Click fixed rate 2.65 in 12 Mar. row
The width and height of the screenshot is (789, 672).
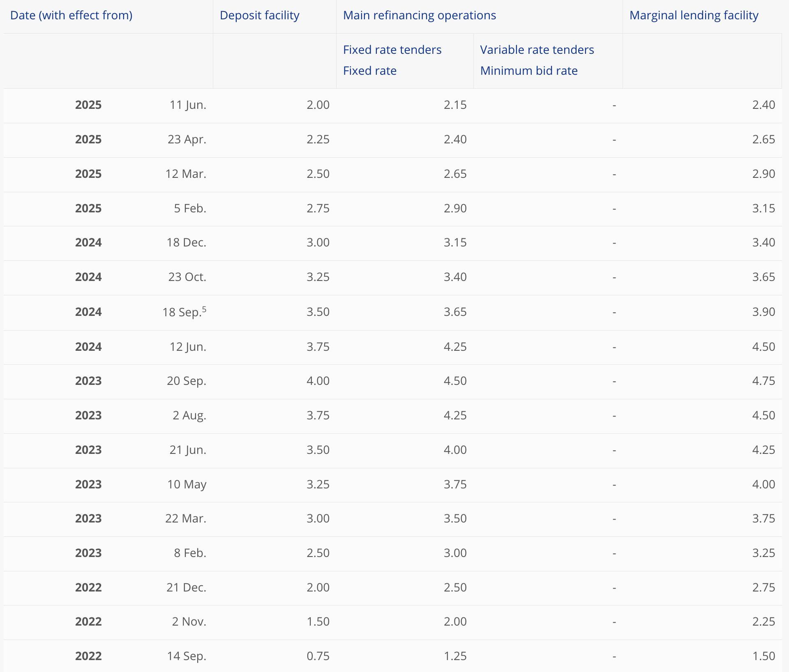[x=455, y=174]
